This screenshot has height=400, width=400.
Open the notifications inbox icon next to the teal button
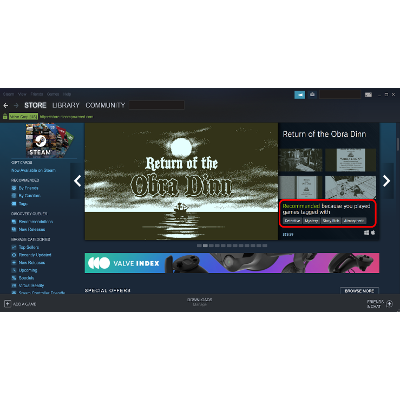point(312,95)
